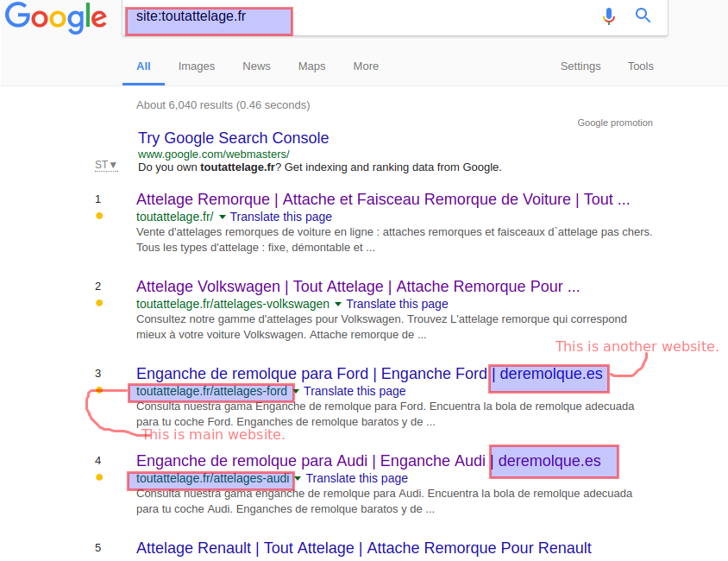Click the blue search magnifier icon
The width and height of the screenshot is (728, 561).
[643, 16]
